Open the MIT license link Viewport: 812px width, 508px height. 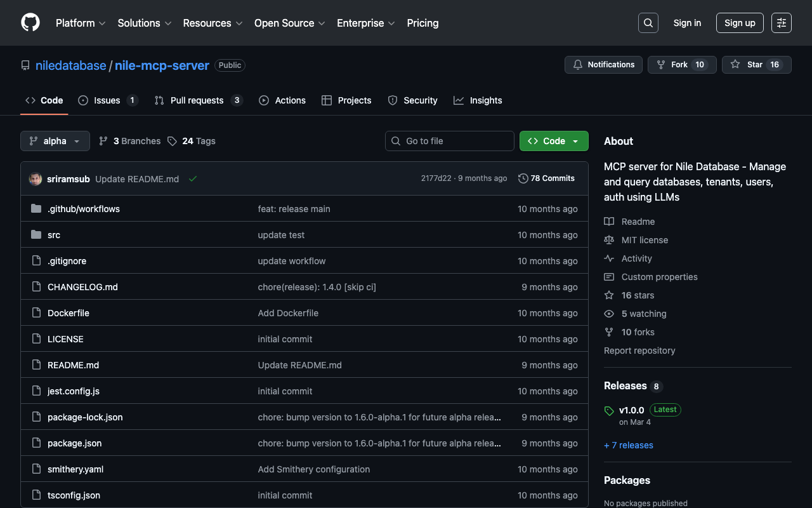645,240
